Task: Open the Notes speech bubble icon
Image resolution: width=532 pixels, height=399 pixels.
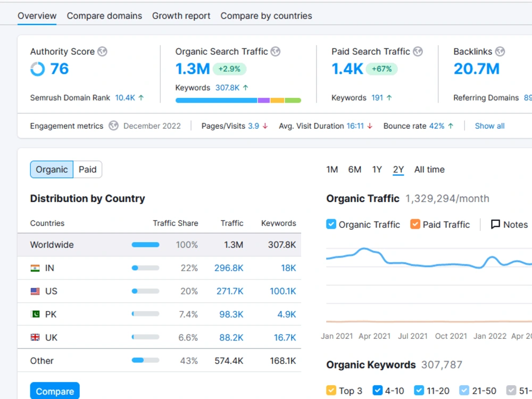Action: [x=496, y=225]
